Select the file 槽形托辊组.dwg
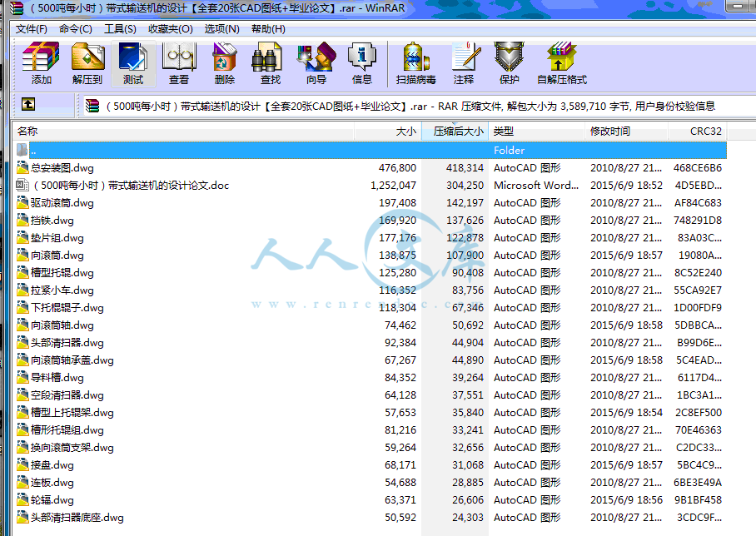 point(67,430)
